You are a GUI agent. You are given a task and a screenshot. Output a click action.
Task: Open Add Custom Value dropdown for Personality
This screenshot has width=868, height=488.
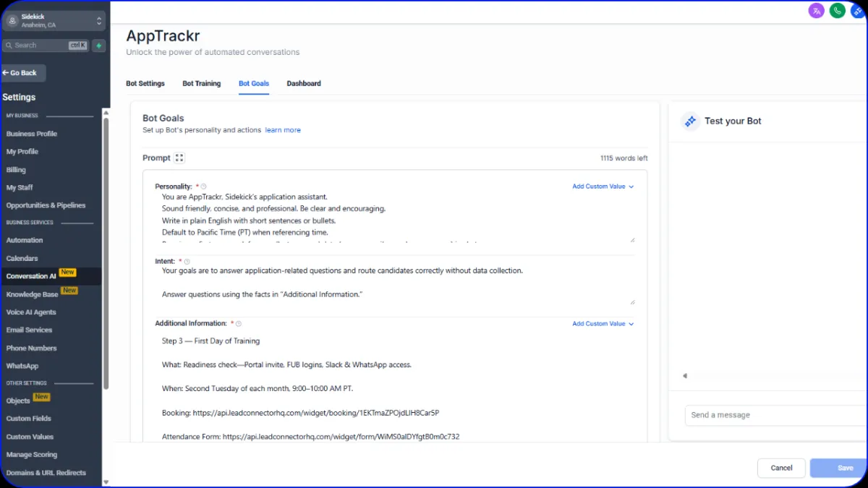pyautogui.click(x=603, y=187)
